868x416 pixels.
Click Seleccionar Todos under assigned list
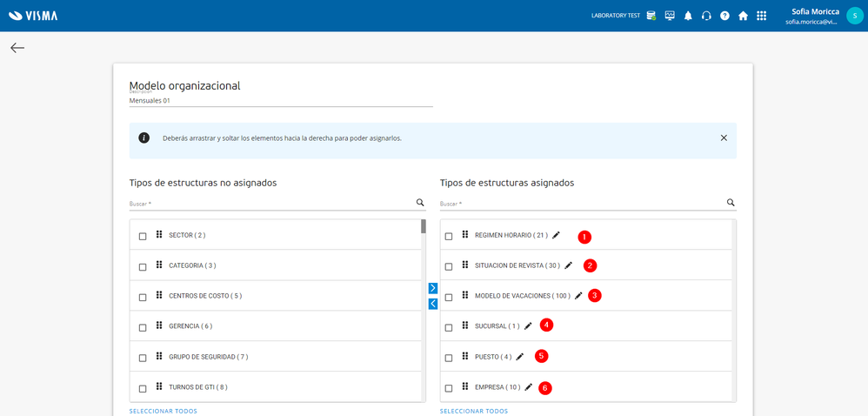pyautogui.click(x=474, y=411)
